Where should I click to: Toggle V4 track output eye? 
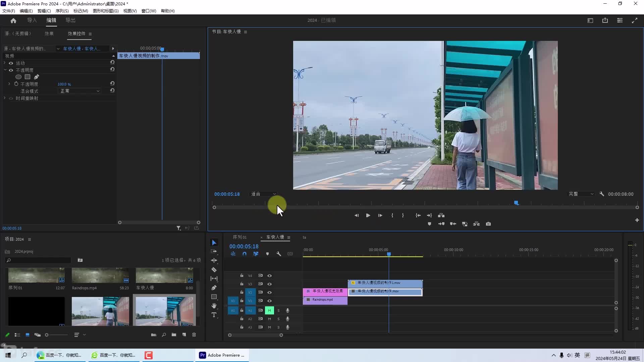tap(269, 276)
